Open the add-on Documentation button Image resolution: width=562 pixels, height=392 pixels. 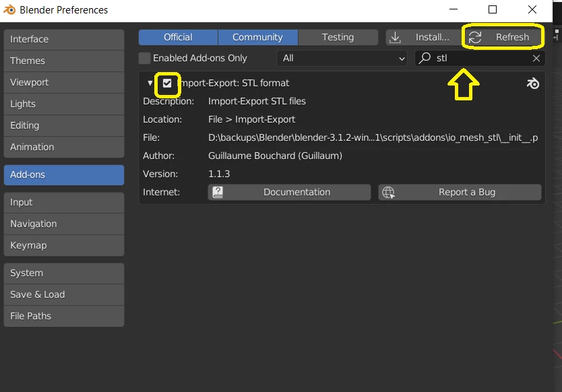(x=289, y=193)
